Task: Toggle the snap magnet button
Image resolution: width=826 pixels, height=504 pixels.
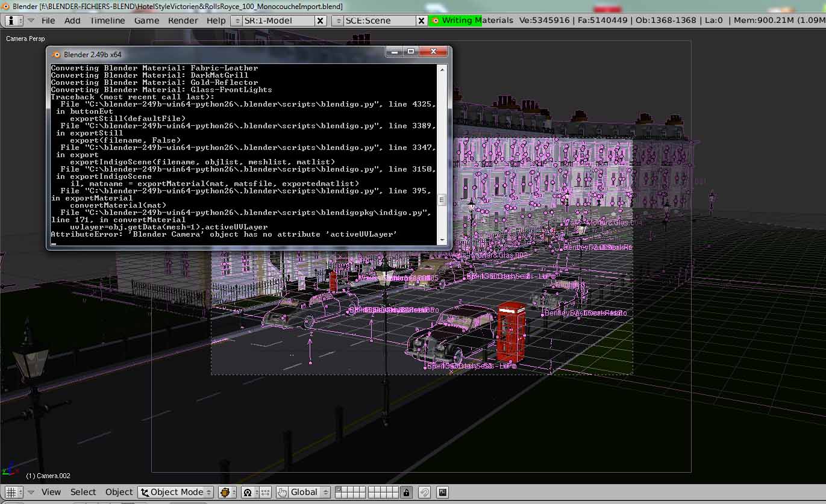Action: pyautogui.click(x=424, y=492)
